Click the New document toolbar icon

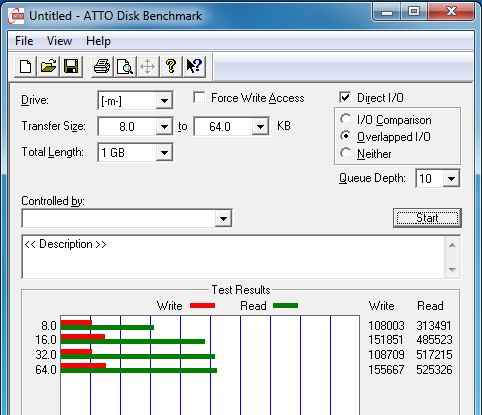[x=26, y=66]
